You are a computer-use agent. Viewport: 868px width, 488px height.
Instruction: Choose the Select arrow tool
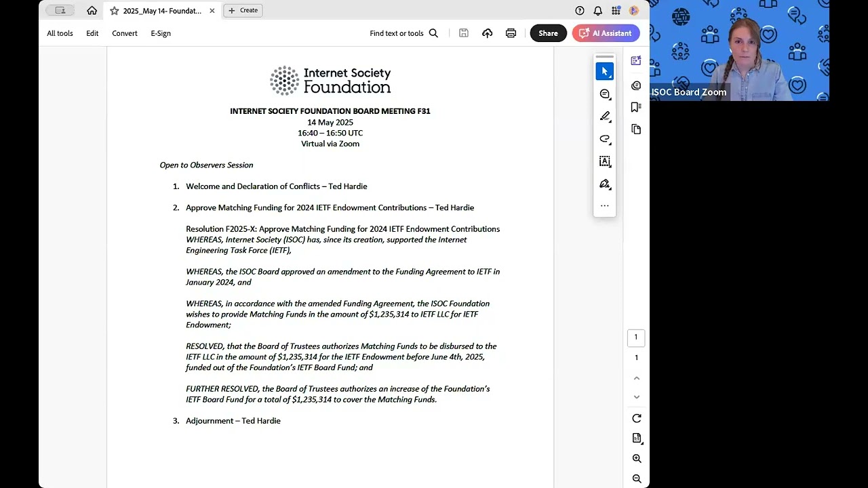point(605,71)
